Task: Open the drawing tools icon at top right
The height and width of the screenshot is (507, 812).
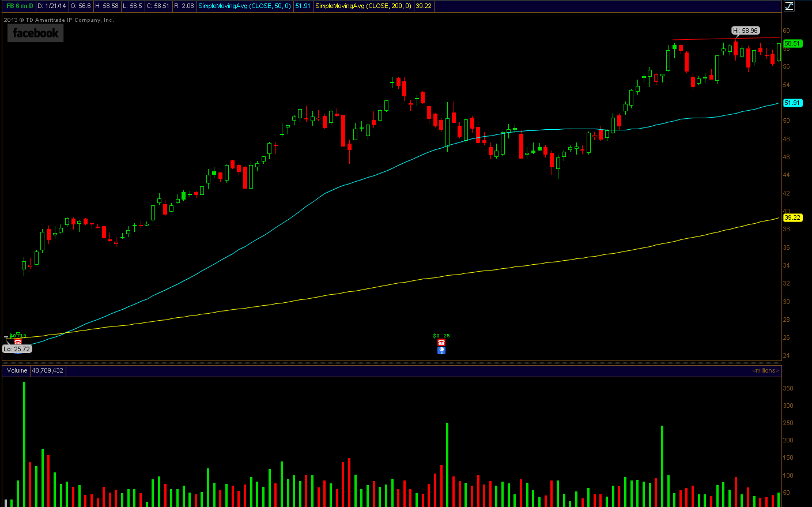Action: coord(789,6)
